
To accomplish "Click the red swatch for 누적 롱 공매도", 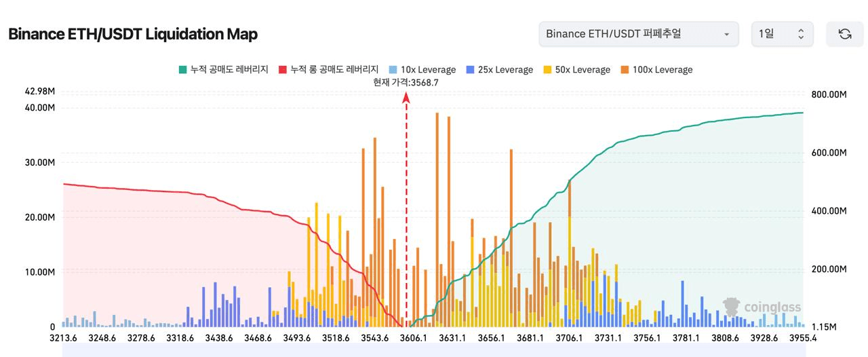I will tap(283, 69).
